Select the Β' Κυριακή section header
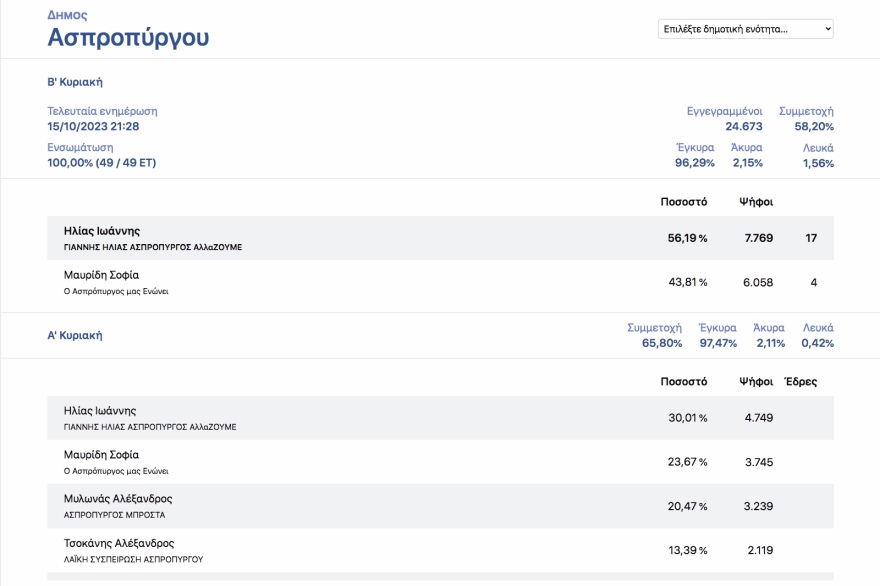This screenshot has height=586, width=880. point(75,82)
